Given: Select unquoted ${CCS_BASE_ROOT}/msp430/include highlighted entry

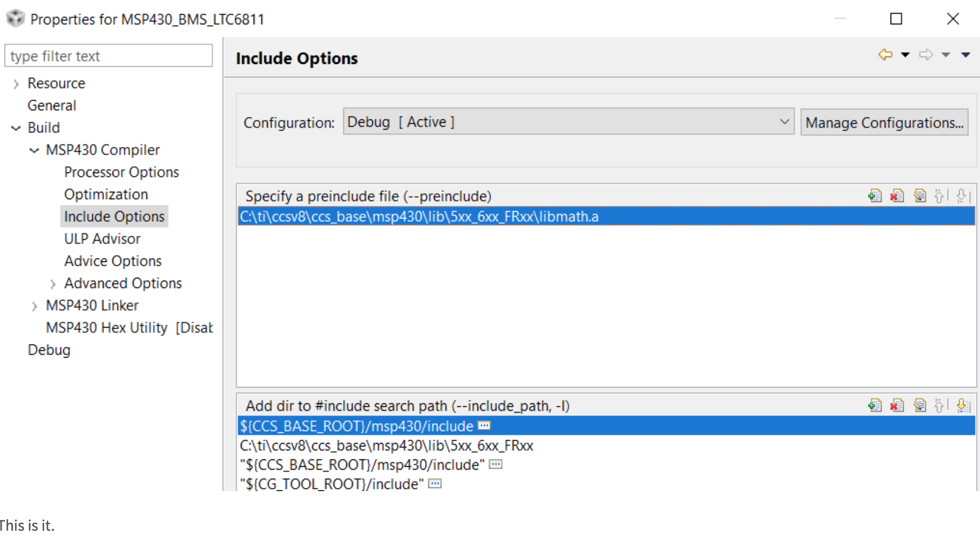Looking at the screenshot, I should (x=606, y=426).
